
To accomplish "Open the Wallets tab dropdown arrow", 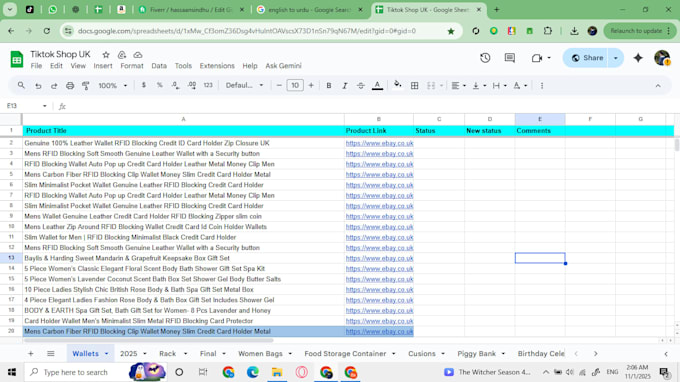I will click(107, 354).
